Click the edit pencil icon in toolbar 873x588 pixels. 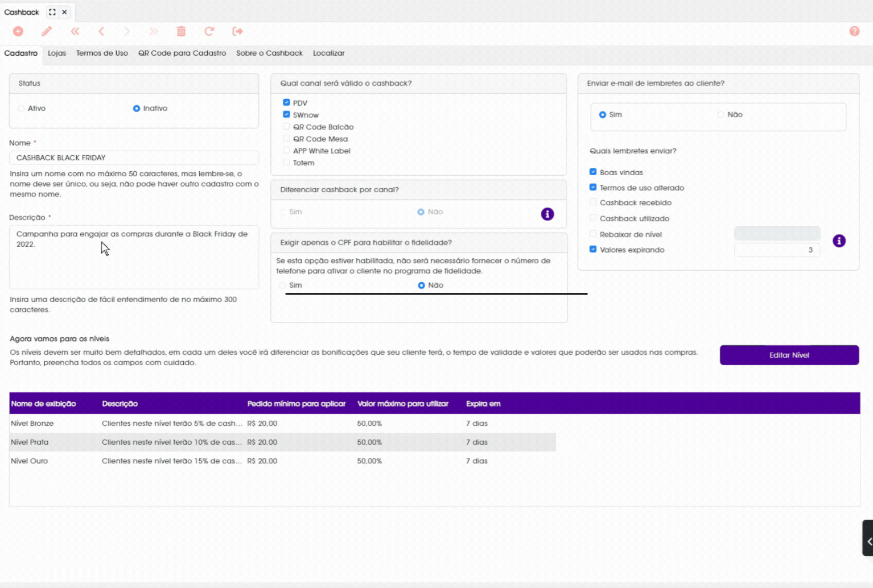point(47,31)
